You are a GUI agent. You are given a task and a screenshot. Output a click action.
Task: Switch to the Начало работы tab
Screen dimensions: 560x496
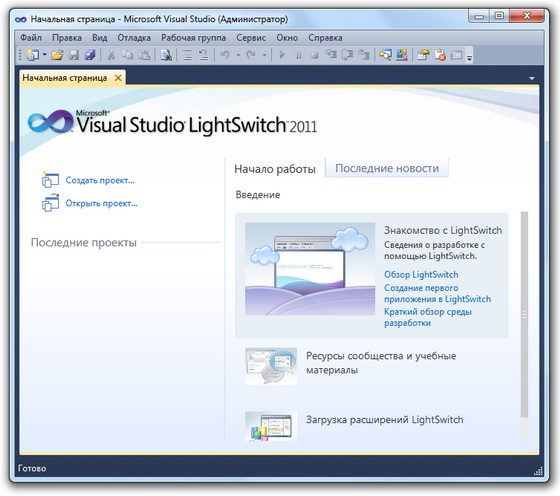pos(275,169)
